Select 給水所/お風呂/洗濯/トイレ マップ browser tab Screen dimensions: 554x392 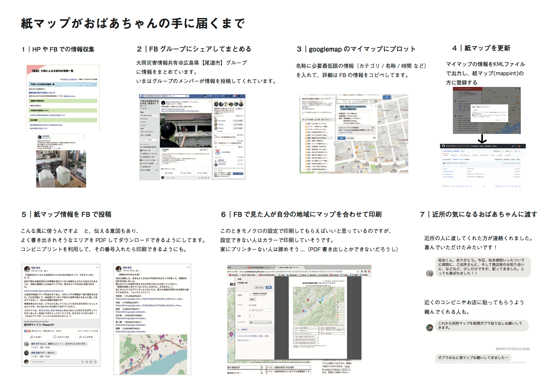coord(261,267)
